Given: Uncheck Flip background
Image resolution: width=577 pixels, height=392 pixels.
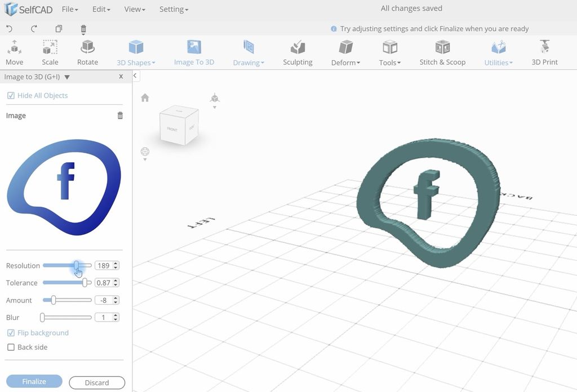Looking at the screenshot, I should 11,333.
